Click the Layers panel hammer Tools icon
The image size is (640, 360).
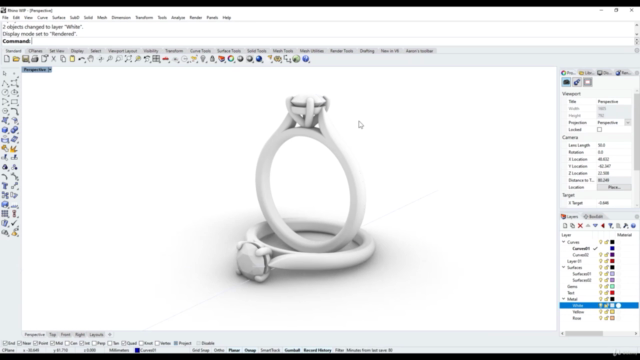(x=626, y=226)
